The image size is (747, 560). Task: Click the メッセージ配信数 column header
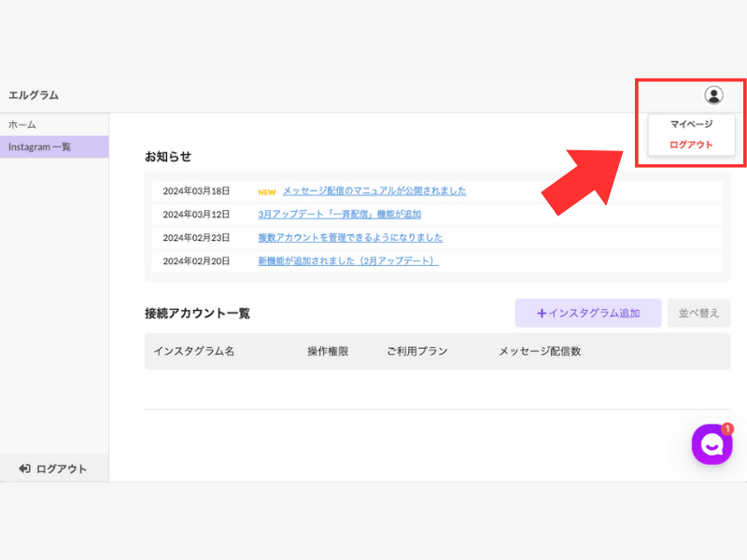point(540,352)
